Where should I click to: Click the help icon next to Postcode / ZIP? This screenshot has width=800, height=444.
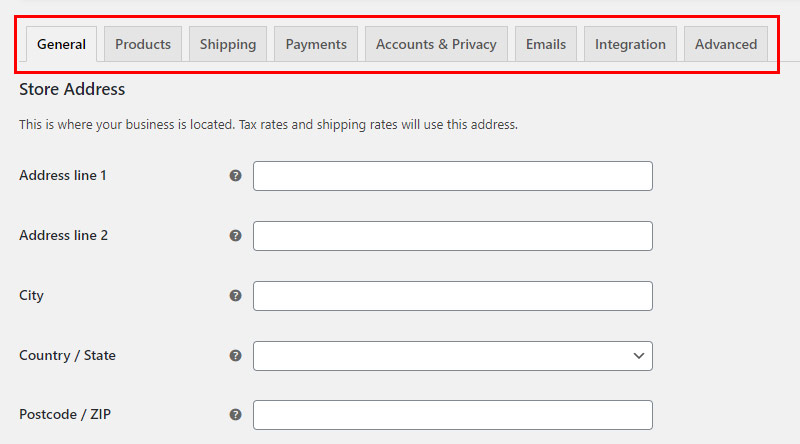[x=235, y=414]
